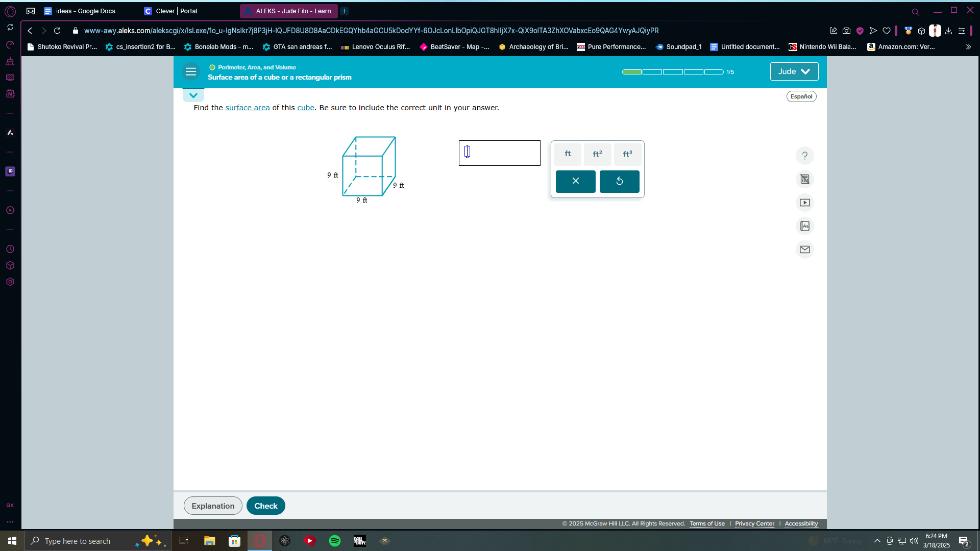Open Bonelab Mods bookmark
The height and width of the screenshot is (551, 980).
tap(218, 47)
